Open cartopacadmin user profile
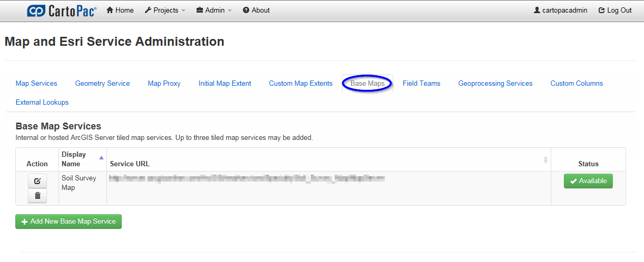 pyautogui.click(x=560, y=11)
